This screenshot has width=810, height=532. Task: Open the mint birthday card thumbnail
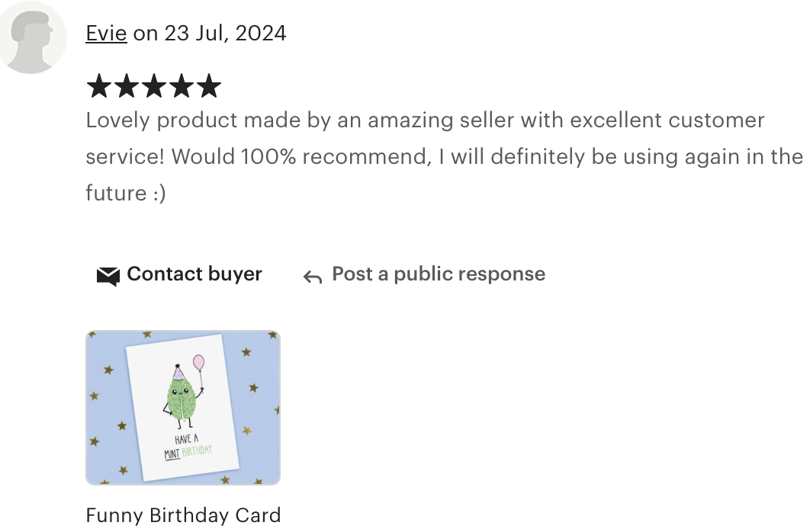point(183,408)
